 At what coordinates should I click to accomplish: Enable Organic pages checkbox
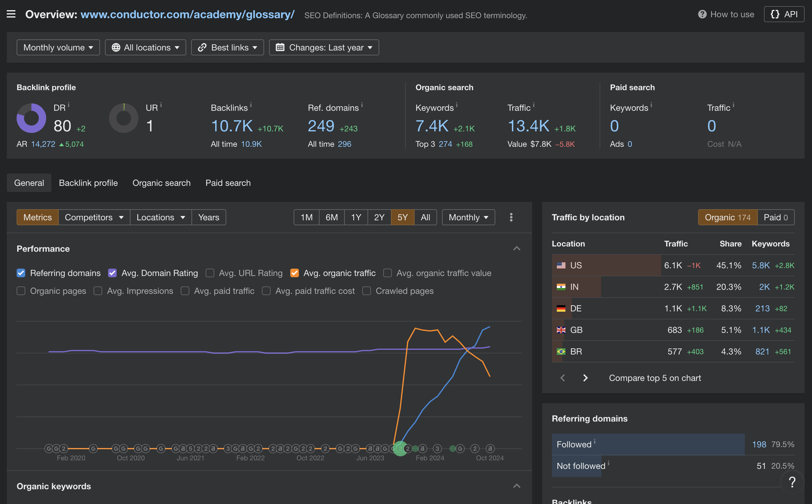click(21, 291)
